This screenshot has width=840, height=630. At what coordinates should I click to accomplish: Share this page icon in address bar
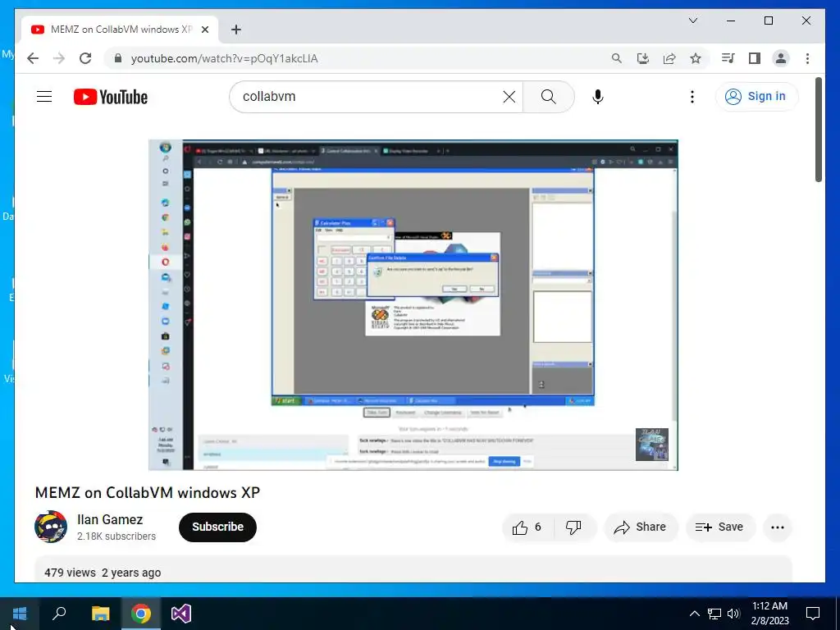669,58
